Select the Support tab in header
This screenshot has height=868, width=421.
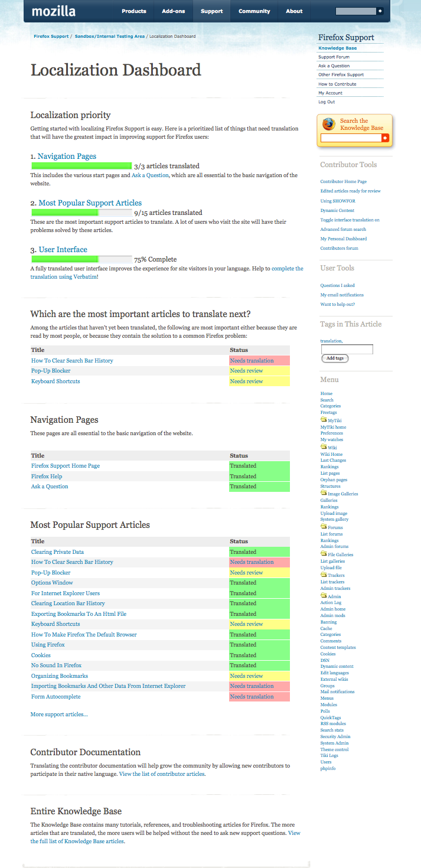pyautogui.click(x=211, y=11)
